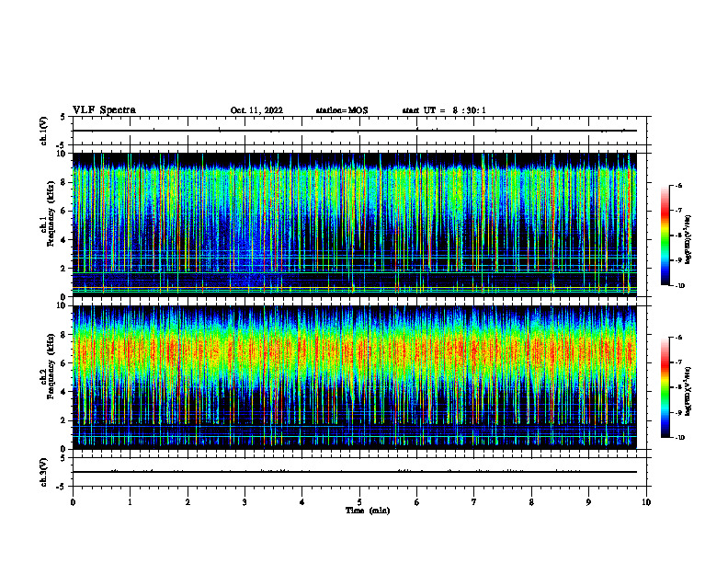Image resolution: width=728 pixels, height=563 pixels.
Task: Click the ch.2 frequency axis "6" tick label
Action: pos(63,363)
